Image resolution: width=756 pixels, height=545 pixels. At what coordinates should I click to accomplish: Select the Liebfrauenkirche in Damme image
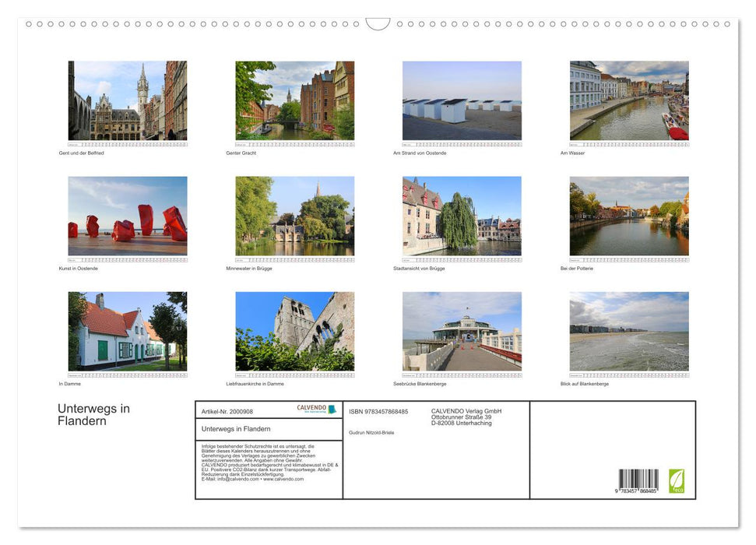pos(294,332)
